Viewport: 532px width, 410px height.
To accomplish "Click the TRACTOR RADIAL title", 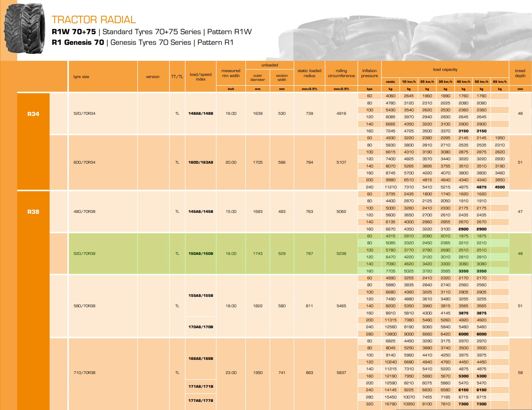I will click(94, 20).
